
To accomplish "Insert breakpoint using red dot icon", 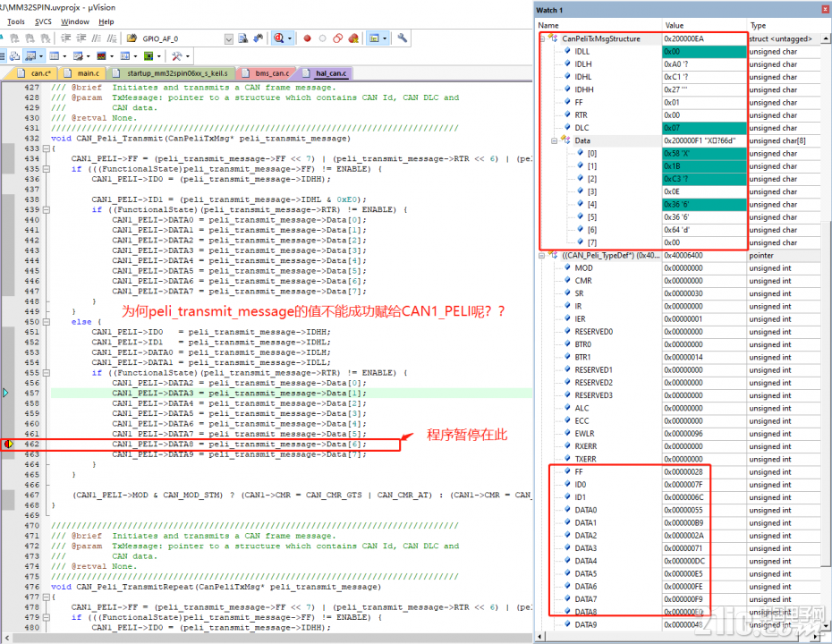I will click(307, 38).
